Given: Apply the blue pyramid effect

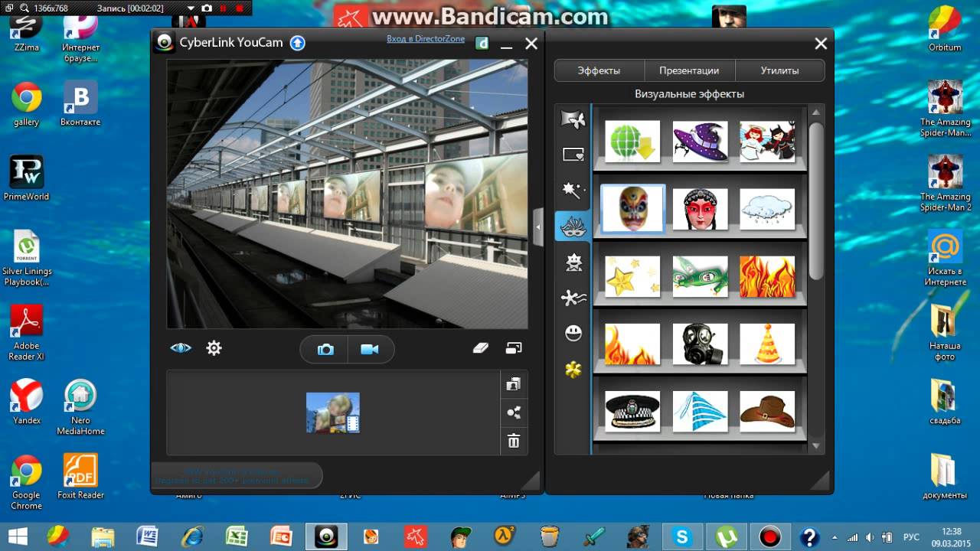Looking at the screenshot, I should 700,411.
